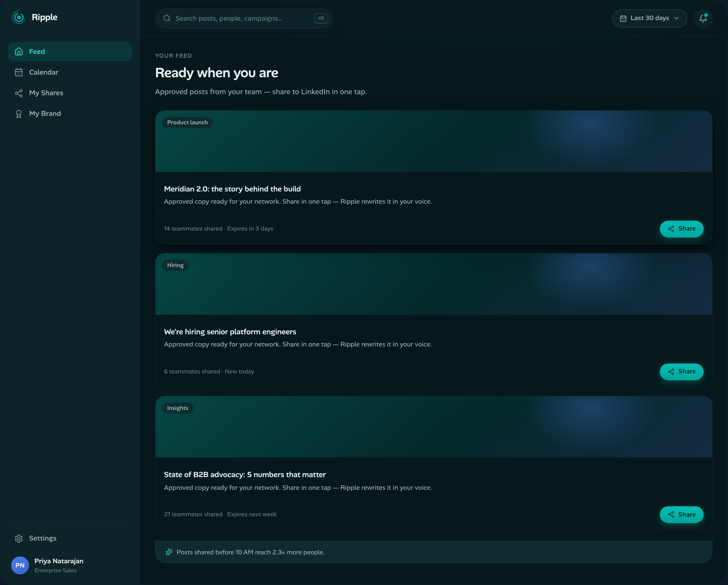Open the notifications bell
The height and width of the screenshot is (585, 728).
coord(703,18)
